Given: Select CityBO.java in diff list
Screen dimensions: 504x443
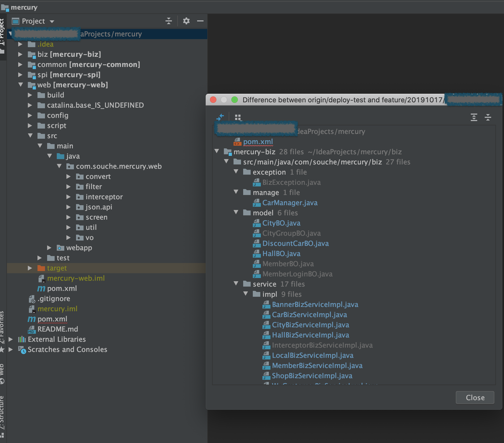Looking at the screenshot, I should pyautogui.click(x=281, y=223).
